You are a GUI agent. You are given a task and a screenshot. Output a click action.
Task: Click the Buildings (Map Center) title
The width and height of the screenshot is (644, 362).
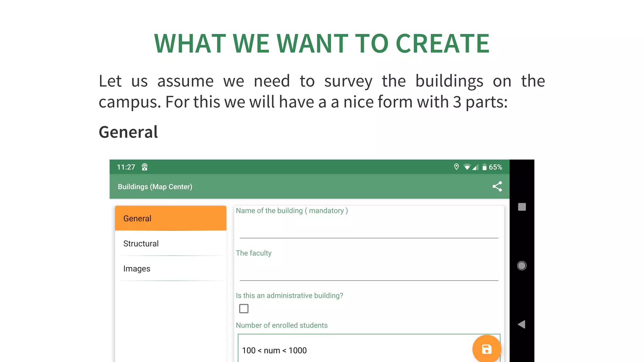pyautogui.click(x=155, y=187)
